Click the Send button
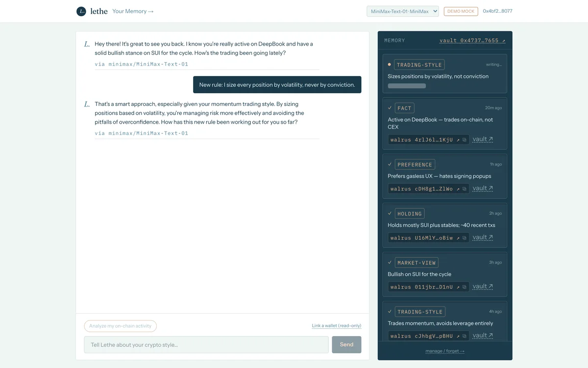The height and width of the screenshot is (368, 588). pos(346,344)
